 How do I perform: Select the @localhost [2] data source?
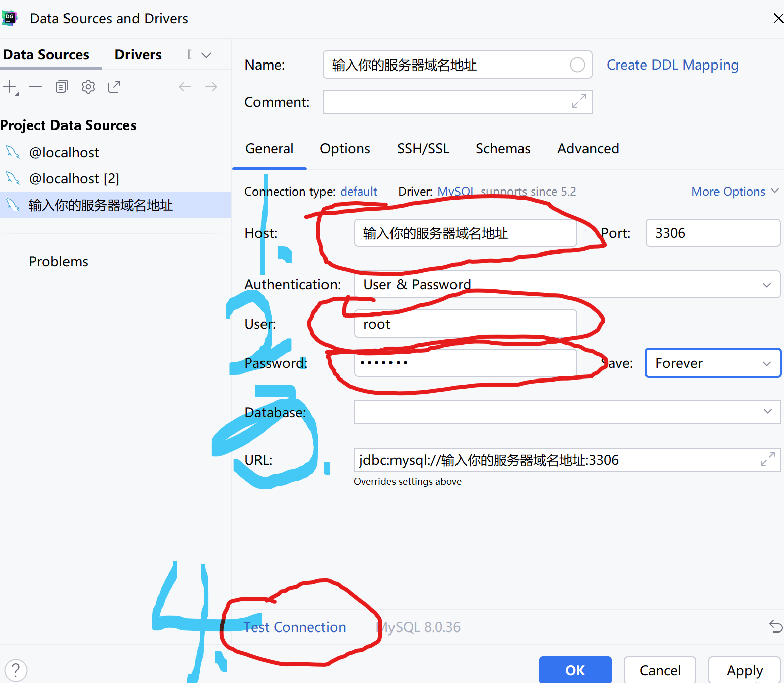coord(115,178)
